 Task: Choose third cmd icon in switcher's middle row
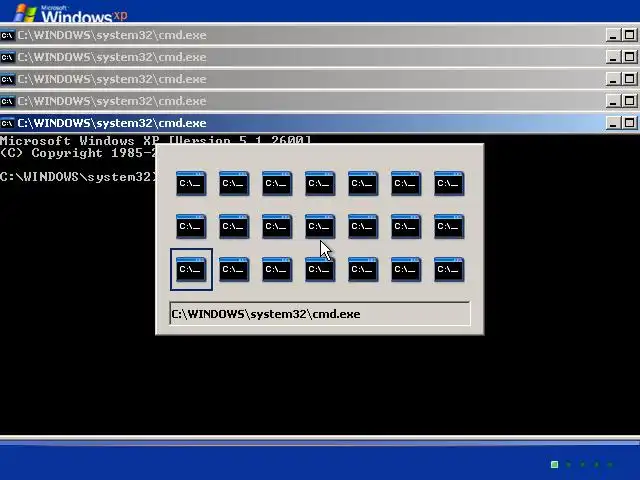(x=277, y=226)
